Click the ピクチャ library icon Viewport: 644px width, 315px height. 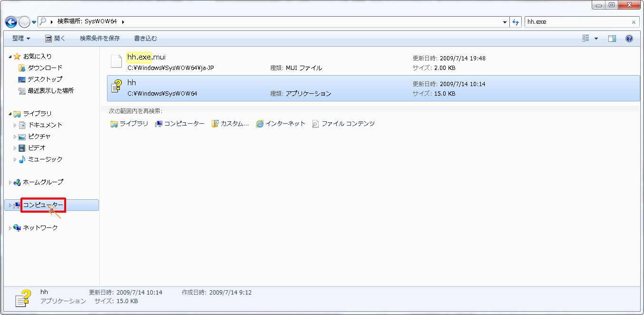coord(22,137)
